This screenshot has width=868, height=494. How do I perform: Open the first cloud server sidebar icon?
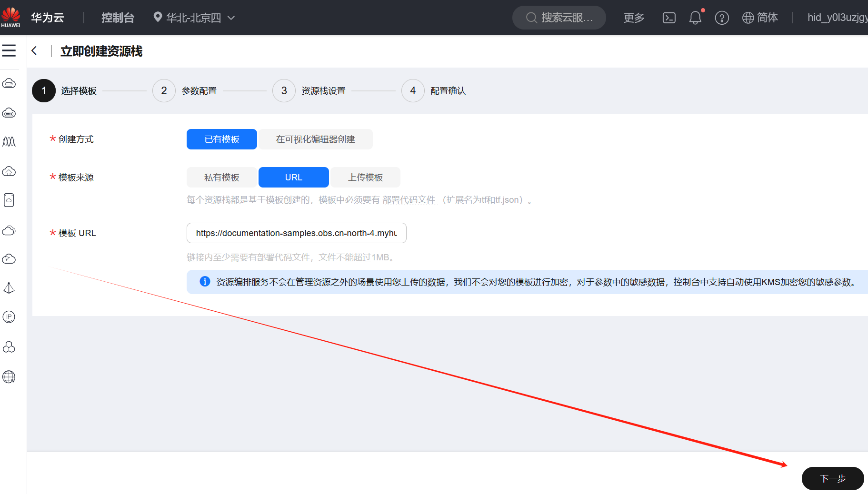point(9,84)
